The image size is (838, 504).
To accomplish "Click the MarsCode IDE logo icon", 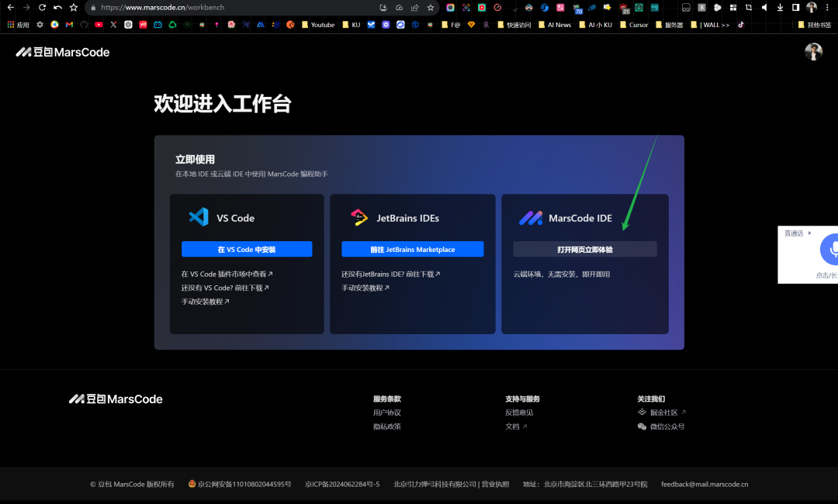I will coord(531,218).
